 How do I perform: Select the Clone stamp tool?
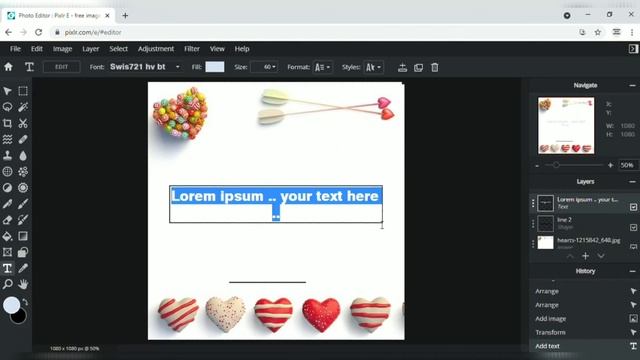point(7,156)
